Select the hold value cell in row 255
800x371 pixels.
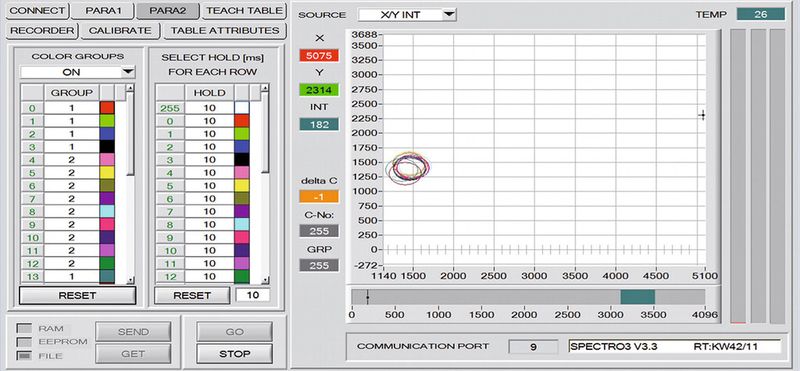210,108
